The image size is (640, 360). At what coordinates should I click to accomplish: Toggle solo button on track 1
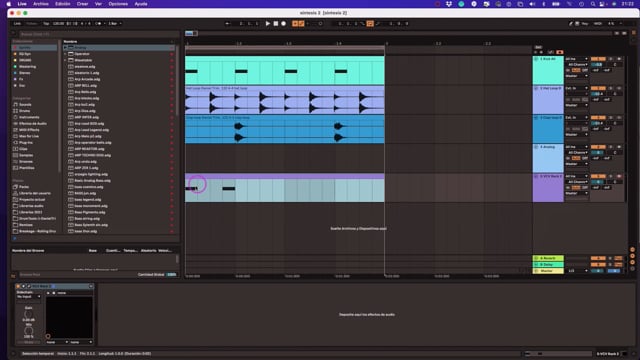click(611, 59)
